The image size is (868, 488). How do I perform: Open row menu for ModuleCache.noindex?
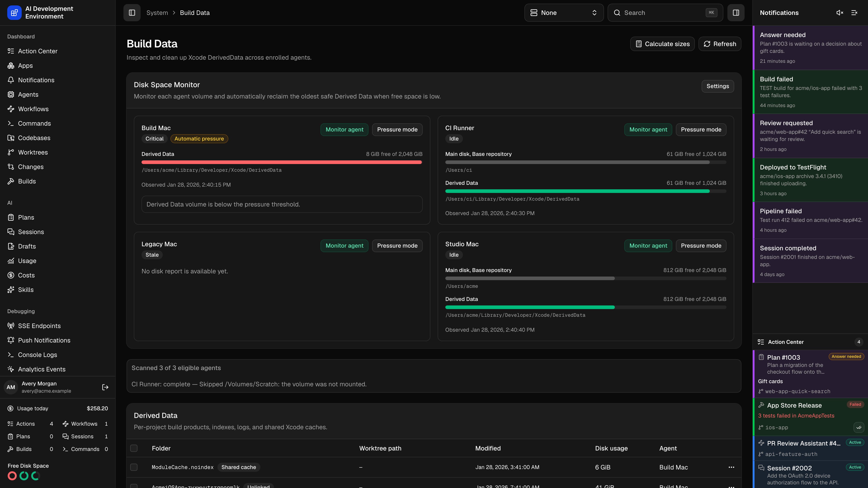731,467
